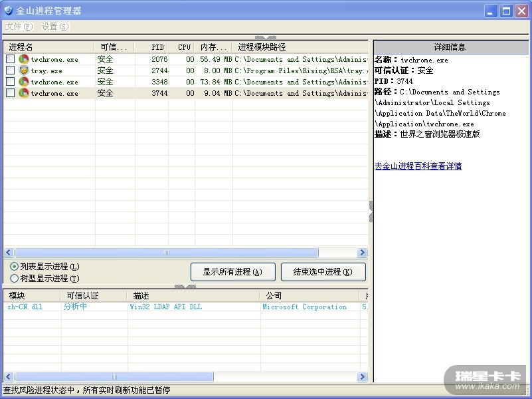This screenshot has height=399, width=532.
Task: Collapse the top panel using the splitter handle
Action: pos(266,37)
